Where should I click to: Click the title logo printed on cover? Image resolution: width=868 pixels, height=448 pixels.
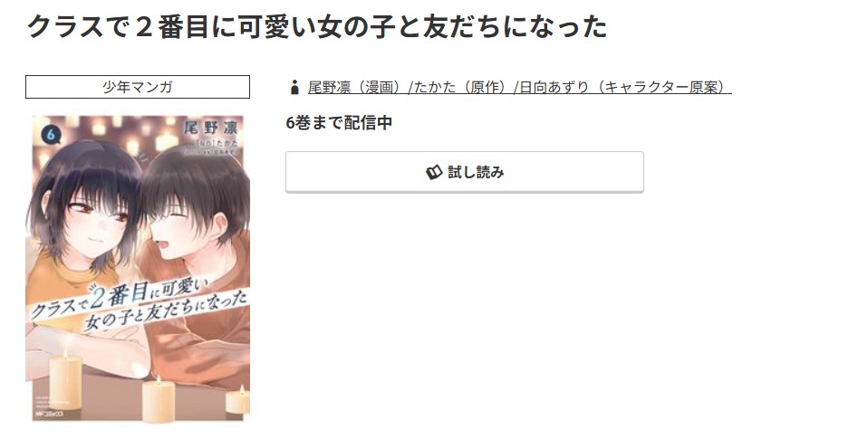(139, 305)
